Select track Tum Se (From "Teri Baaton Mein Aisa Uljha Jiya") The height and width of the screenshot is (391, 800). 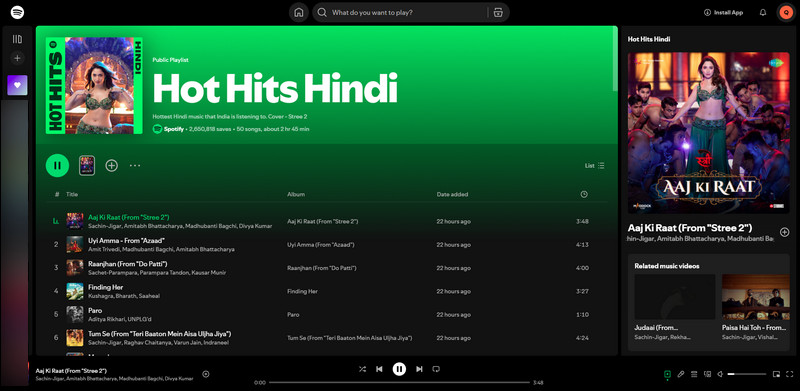click(x=160, y=334)
